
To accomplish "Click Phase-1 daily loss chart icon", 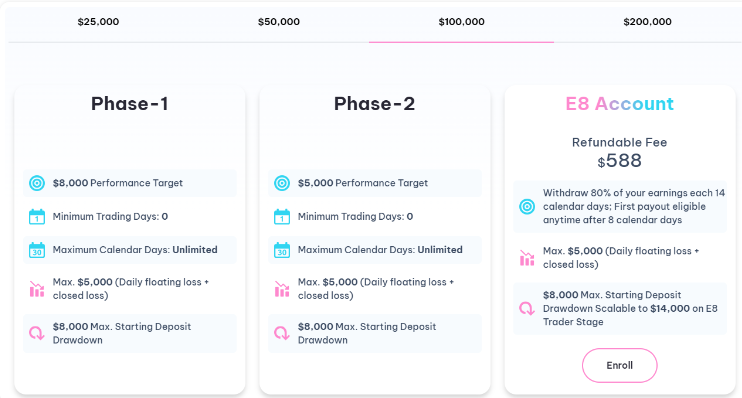I will 37,289.
